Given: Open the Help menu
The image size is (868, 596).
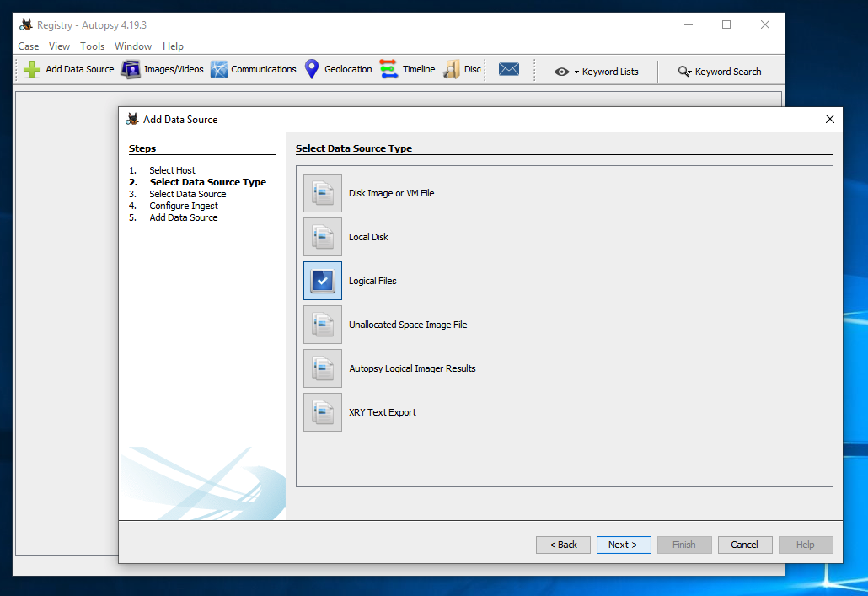Looking at the screenshot, I should click(173, 46).
